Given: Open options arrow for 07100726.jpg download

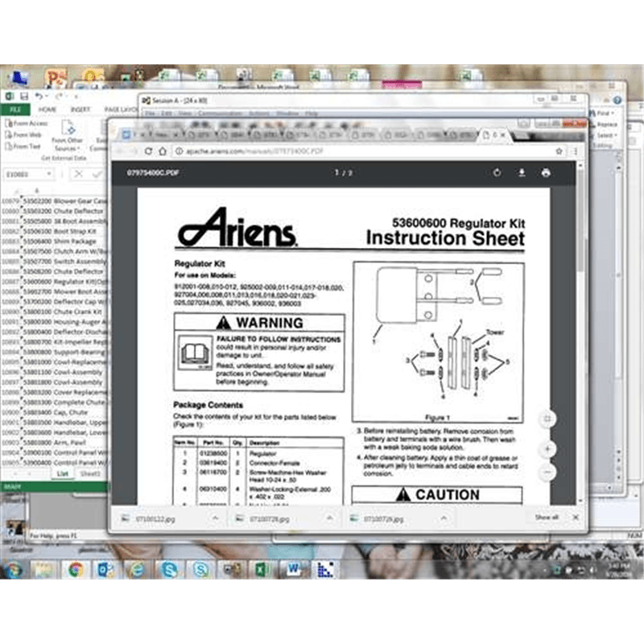Looking at the screenshot, I should coord(444,518).
